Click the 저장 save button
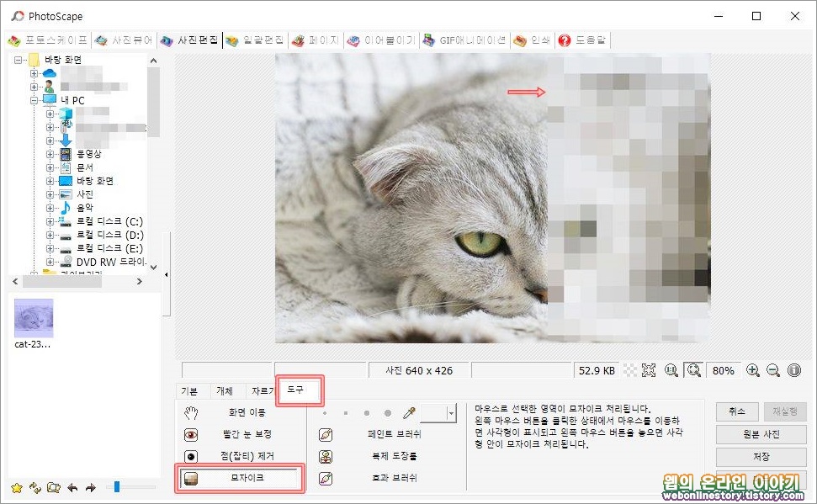 click(761, 457)
